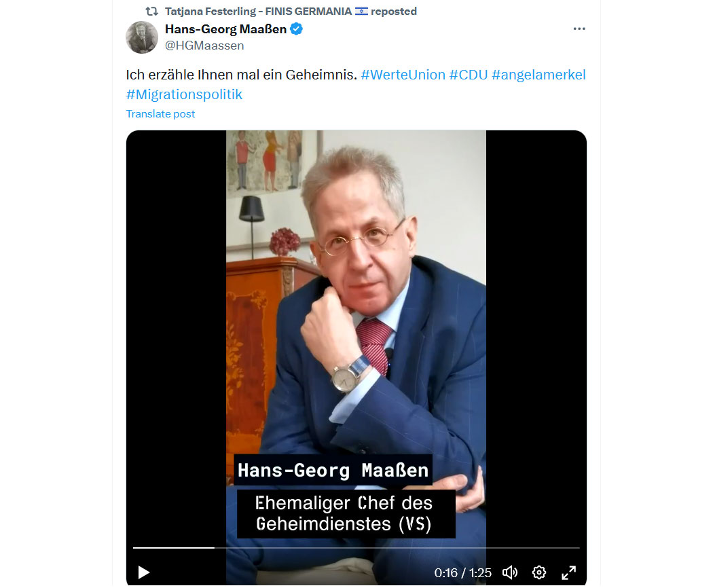Play the video with the play button
Viewport: 713px width, 588px height.
pos(144,572)
